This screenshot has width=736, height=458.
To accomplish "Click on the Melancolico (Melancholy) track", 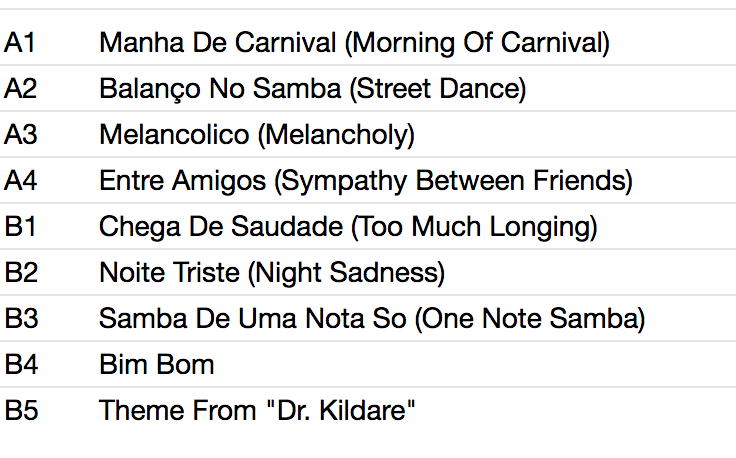I will (x=256, y=135).
